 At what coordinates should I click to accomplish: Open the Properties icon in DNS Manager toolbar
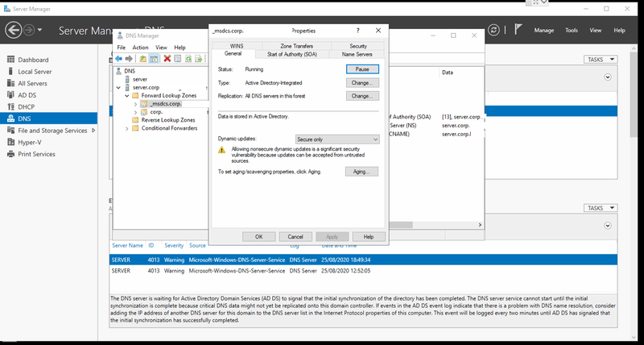pyautogui.click(x=177, y=59)
